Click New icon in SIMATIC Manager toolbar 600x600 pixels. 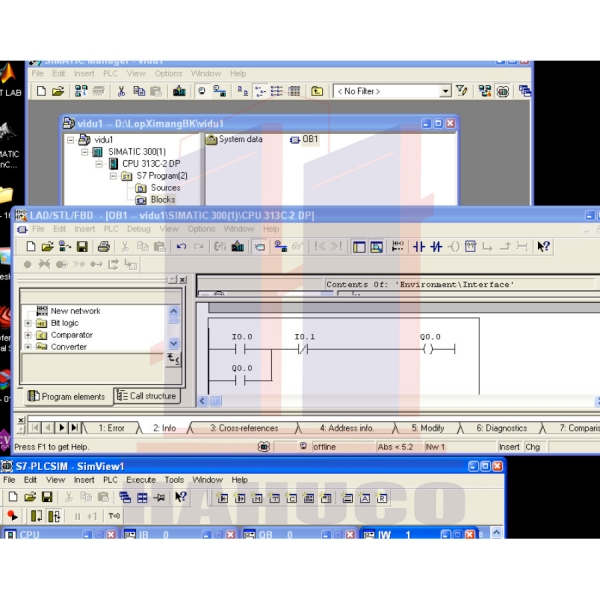click(x=41, y=91)
